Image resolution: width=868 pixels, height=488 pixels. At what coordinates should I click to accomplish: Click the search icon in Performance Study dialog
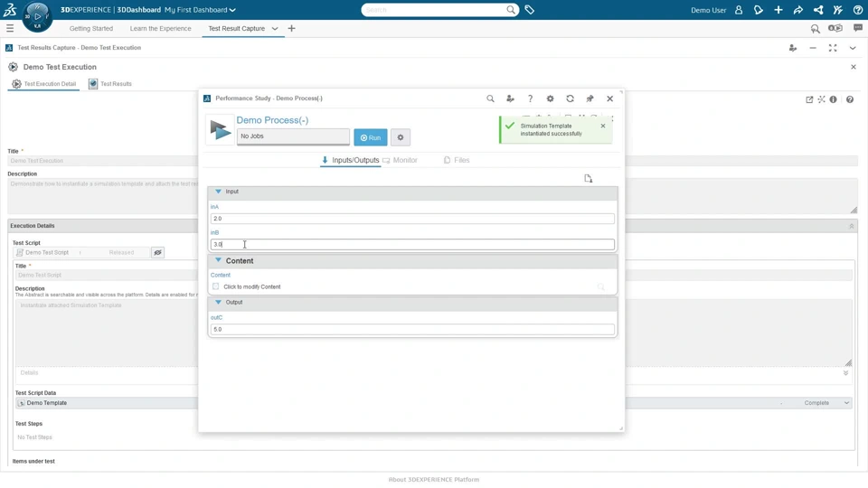pos(490,99)
